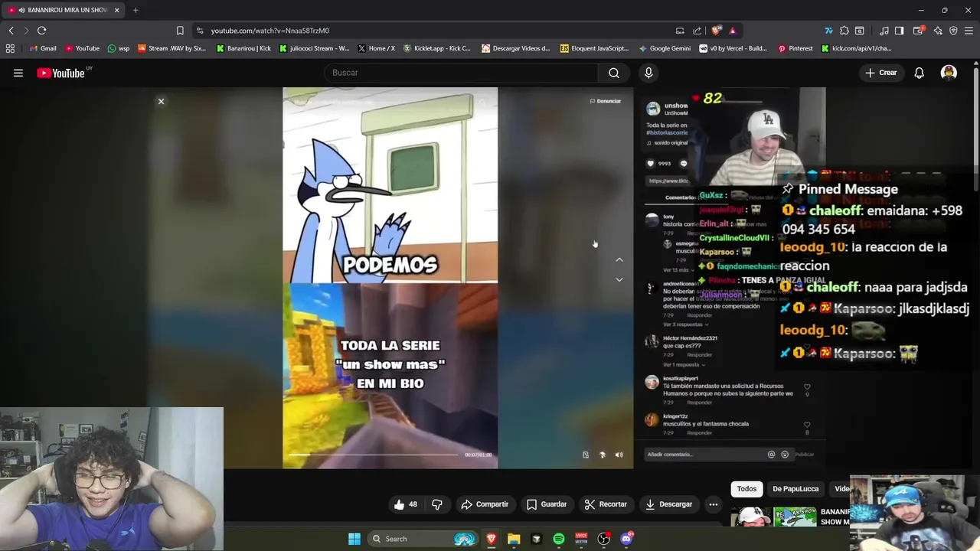The width and height of the screenshot is (980, 551).
Task: Open the account avatar menu
Action: pyautogui.click(x=949, y=73)
